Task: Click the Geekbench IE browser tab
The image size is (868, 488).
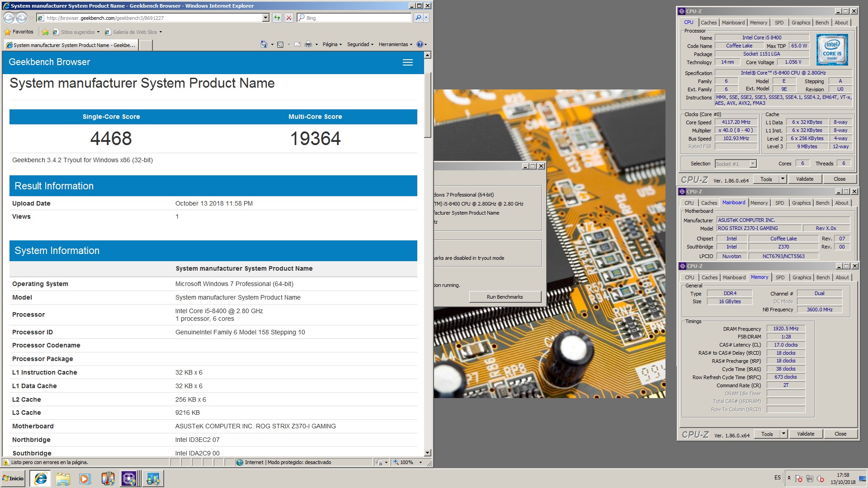Action: [x=71, y=45]
